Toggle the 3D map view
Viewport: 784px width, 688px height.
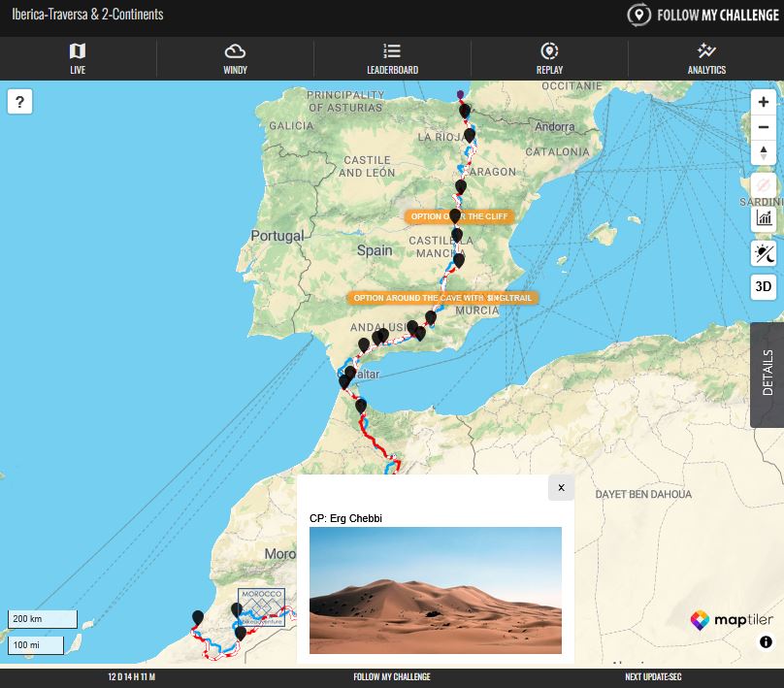[764, 286]
